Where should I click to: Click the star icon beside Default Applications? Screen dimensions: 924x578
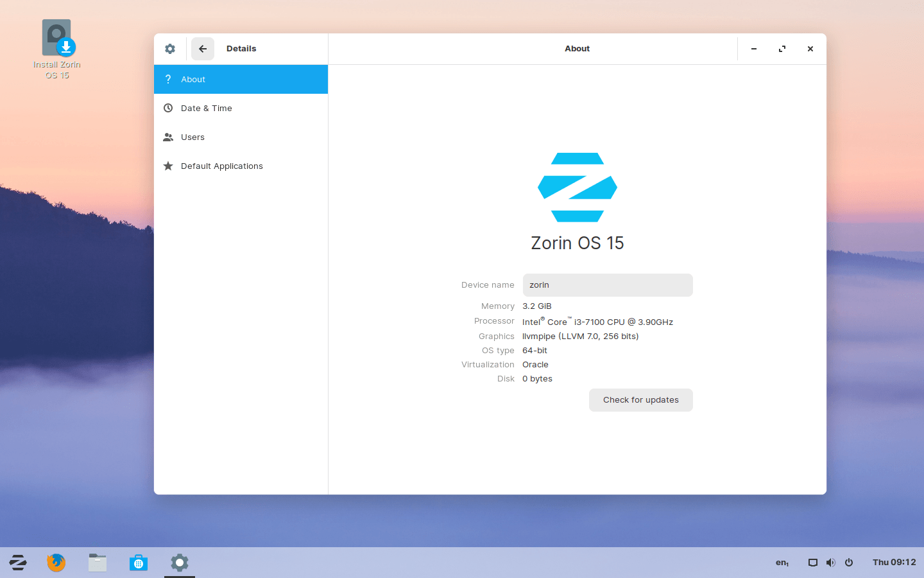pos(168,166)
